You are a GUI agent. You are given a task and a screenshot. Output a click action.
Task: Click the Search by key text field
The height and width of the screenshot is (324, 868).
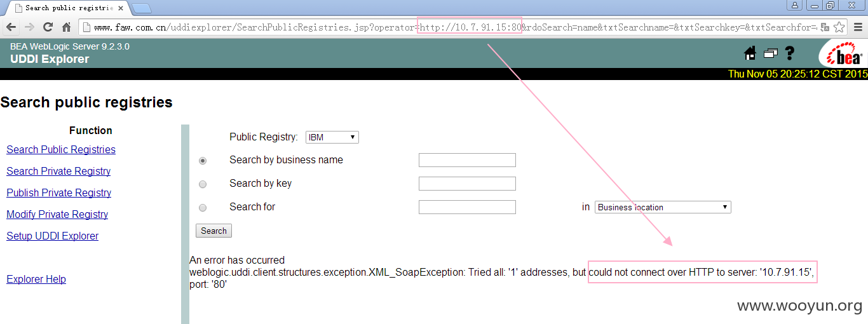point(467,184)
